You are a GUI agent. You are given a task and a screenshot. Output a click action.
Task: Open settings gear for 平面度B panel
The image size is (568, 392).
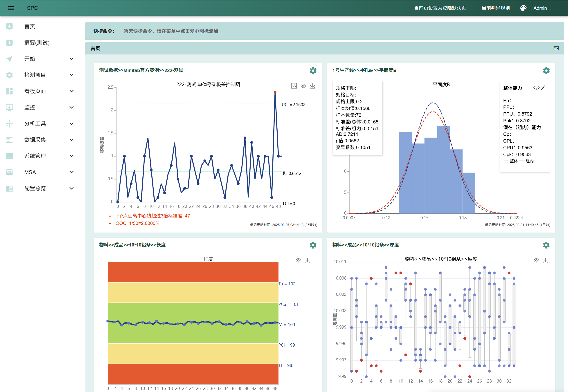tap(546, 70)
